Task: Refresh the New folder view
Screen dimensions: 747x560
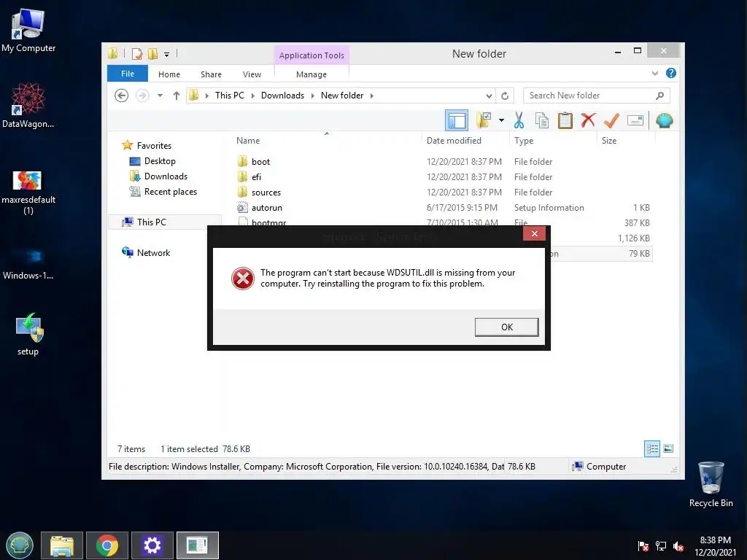Action: [505, 96]
